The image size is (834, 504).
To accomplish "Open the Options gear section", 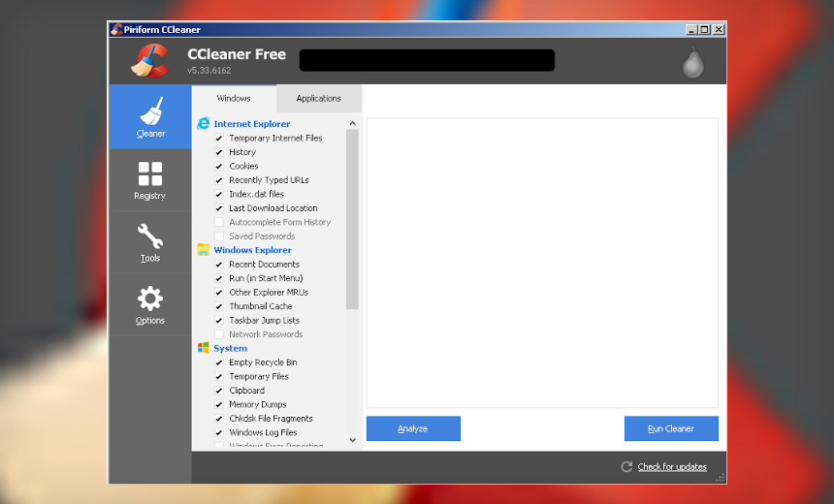I will click(x=150, y=304).
